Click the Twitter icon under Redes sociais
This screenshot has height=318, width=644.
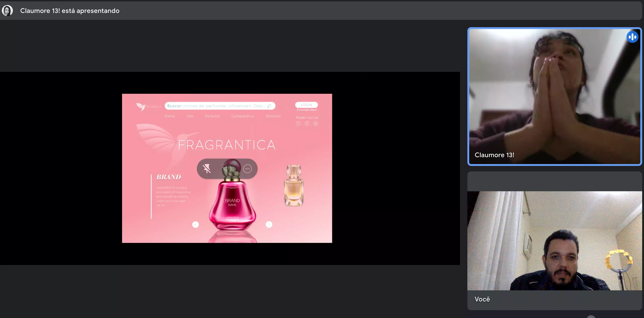(x=316, y=124)
